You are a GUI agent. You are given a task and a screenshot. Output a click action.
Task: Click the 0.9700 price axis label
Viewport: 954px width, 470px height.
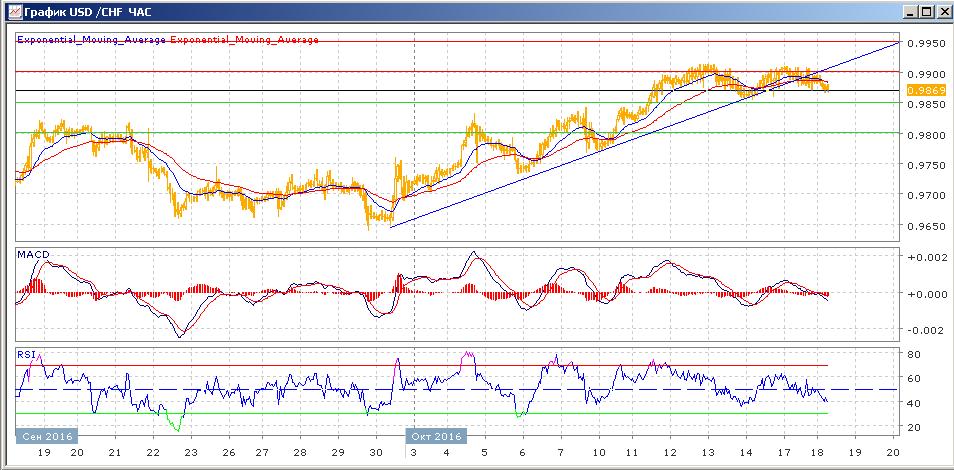pyautogui.click(x=926, y=195)
